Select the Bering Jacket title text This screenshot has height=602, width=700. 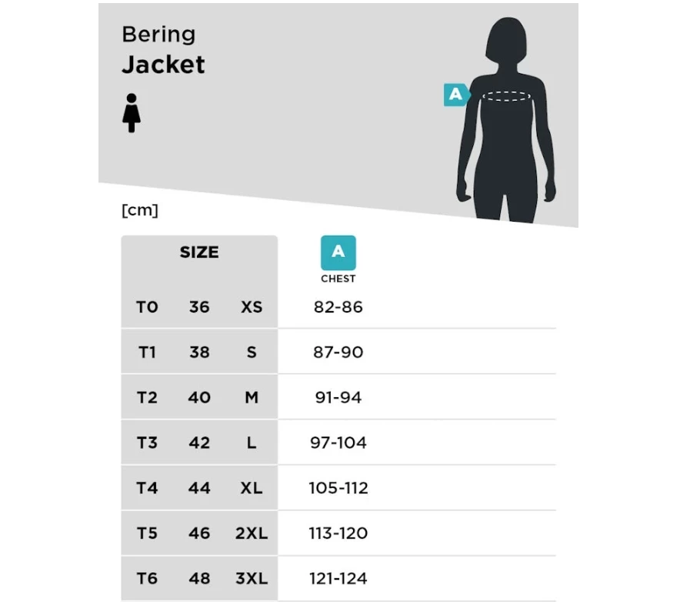click(163, 49)
